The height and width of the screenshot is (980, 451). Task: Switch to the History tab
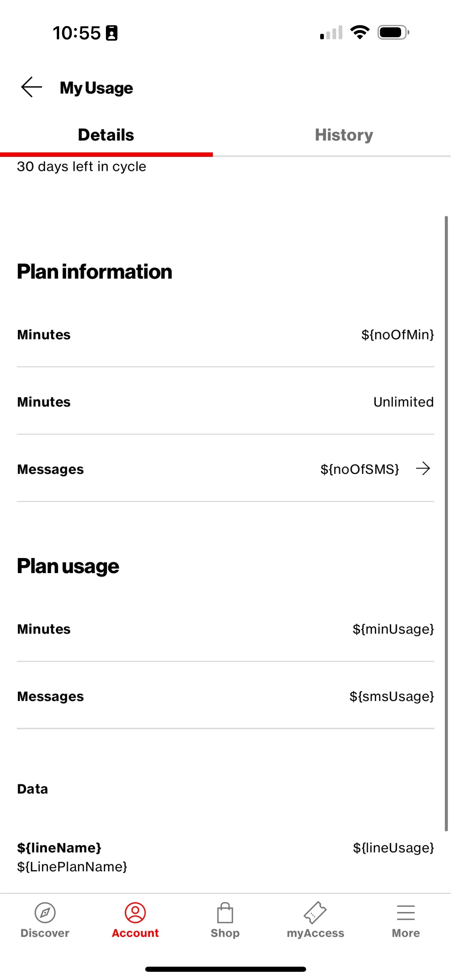(344, 135)
